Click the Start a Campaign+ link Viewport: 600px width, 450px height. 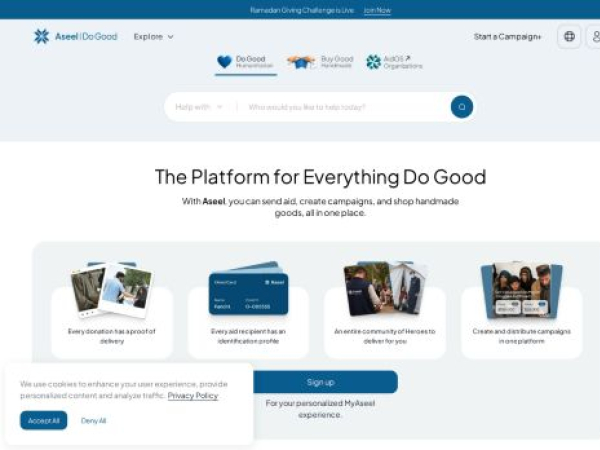(x=507, y=37)
